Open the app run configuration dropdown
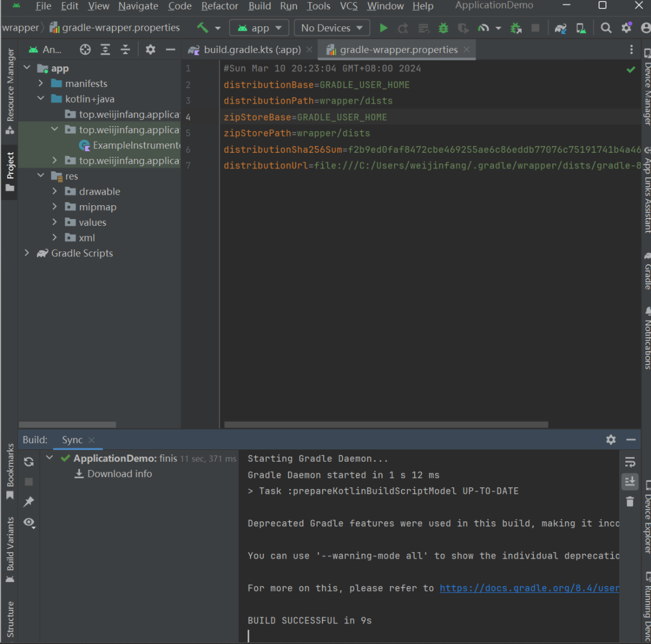The width and height of the screenshot is (651, 644). point(259,28)
